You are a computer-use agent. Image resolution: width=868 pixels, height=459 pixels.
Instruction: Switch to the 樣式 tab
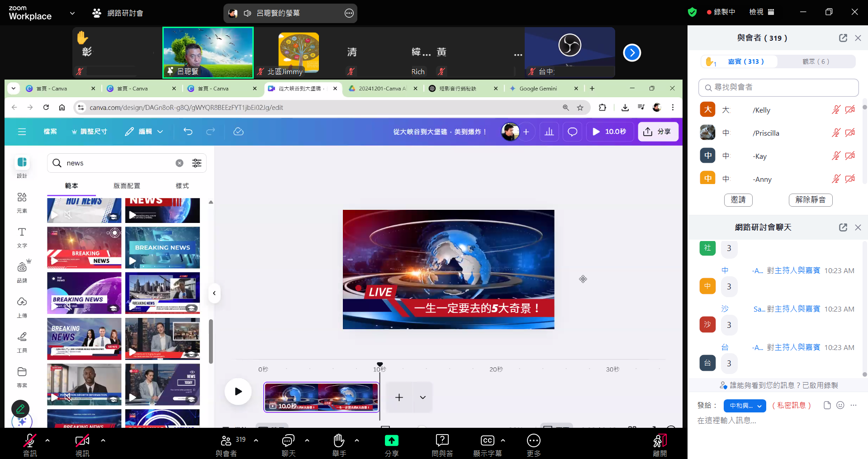[x=182, y=186]
